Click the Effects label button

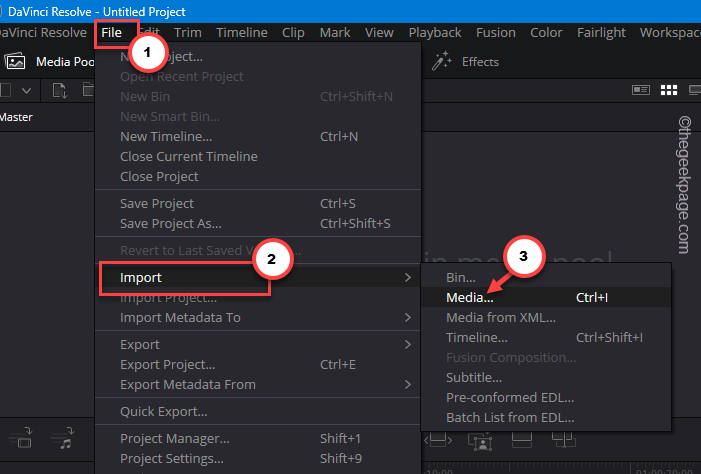tap(480, 62)
